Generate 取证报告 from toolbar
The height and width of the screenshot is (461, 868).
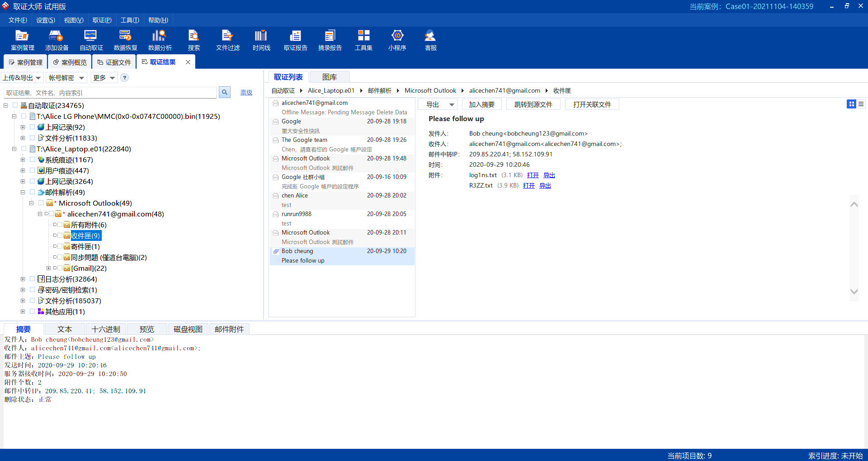295,40
